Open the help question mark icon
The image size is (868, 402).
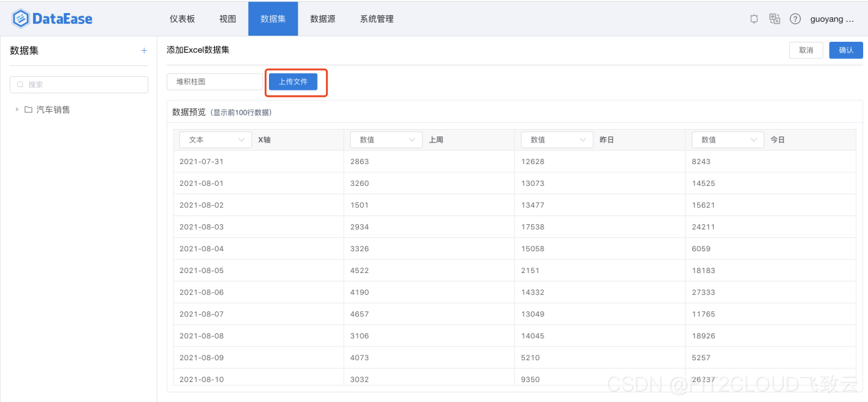[x=795, y=19]
